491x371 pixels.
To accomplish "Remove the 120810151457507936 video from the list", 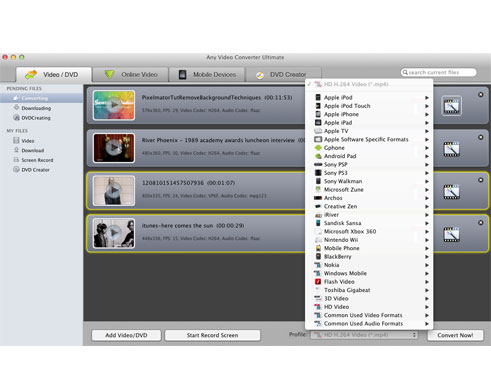I will pos(481,180).
